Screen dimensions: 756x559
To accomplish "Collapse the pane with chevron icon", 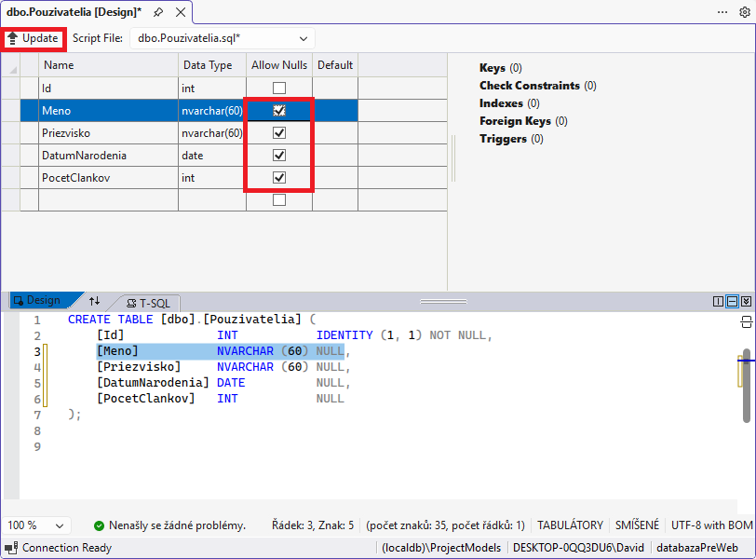I will [746, 302].
